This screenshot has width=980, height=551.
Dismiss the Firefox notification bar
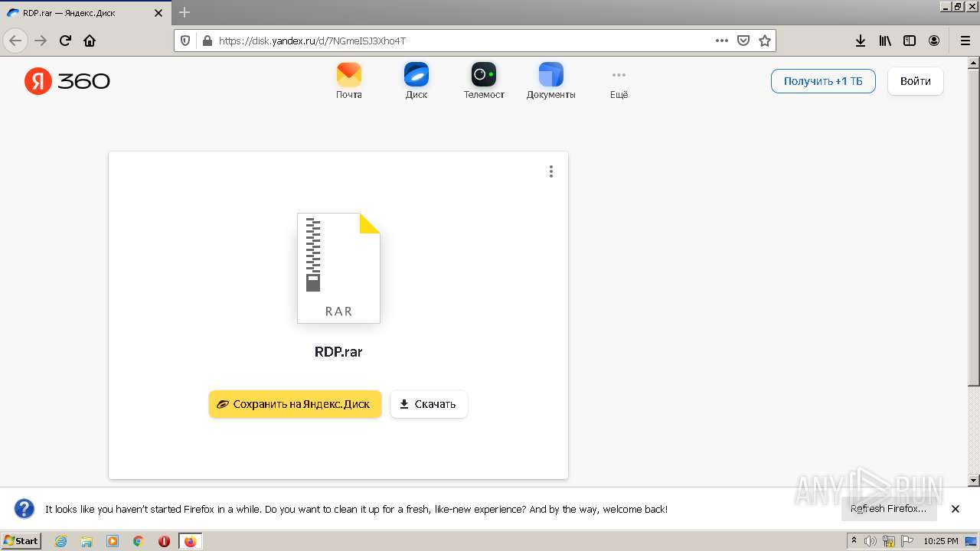(955, 509)
